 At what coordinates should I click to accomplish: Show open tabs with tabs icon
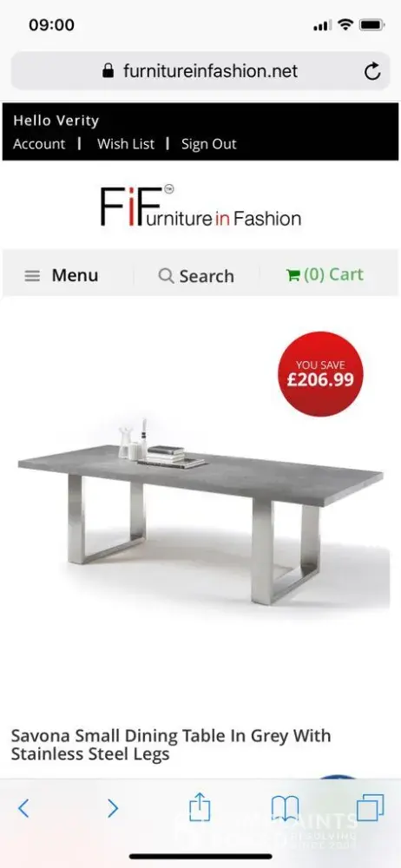click(370, 807)
